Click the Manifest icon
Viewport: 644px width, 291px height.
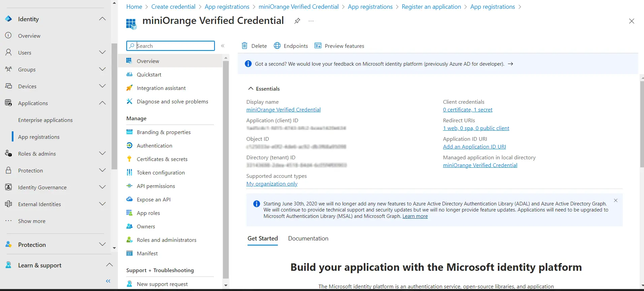(x=129, y=253)
